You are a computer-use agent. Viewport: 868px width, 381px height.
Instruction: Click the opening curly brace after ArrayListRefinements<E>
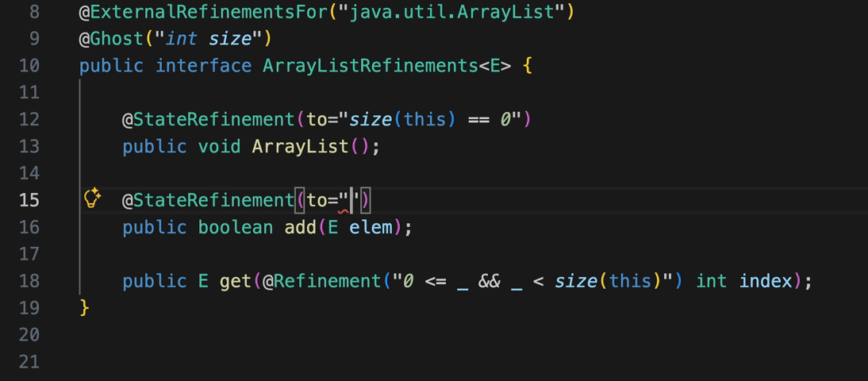[528, 66]
